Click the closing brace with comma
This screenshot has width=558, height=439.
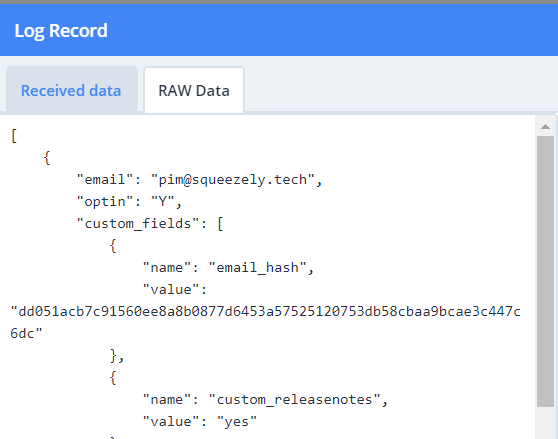tap(117, 355)
